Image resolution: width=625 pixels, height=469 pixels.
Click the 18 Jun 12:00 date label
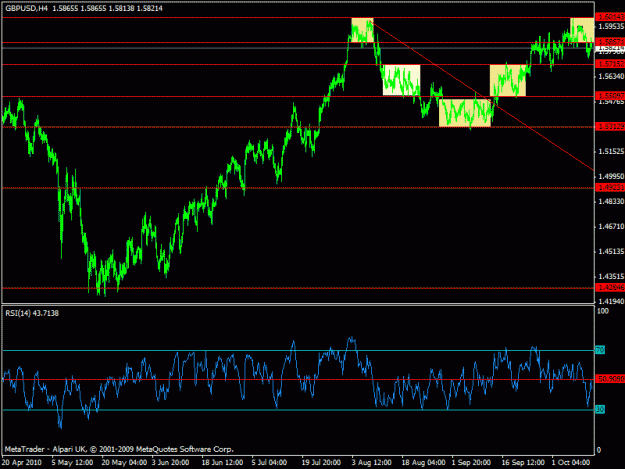[222, 463]
